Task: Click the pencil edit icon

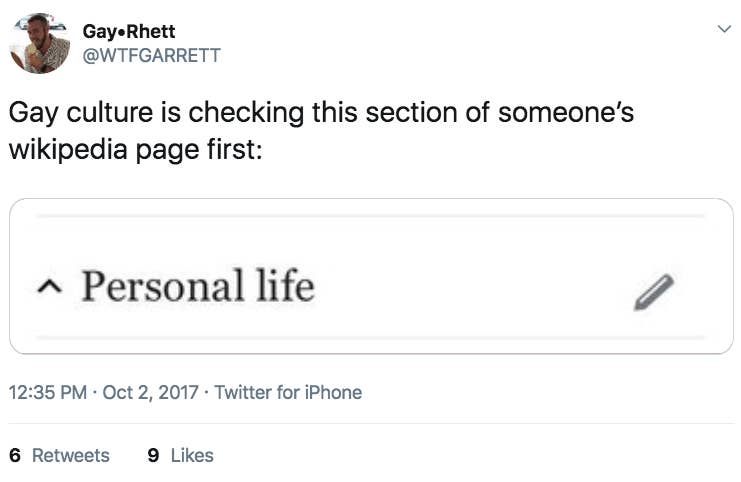Action: pos(654,292)
